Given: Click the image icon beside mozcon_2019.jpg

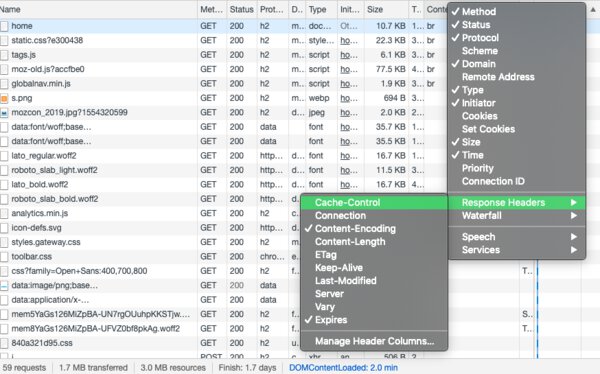Looking at the screenshot, I should pyautogui.click(x=4, y=113).
